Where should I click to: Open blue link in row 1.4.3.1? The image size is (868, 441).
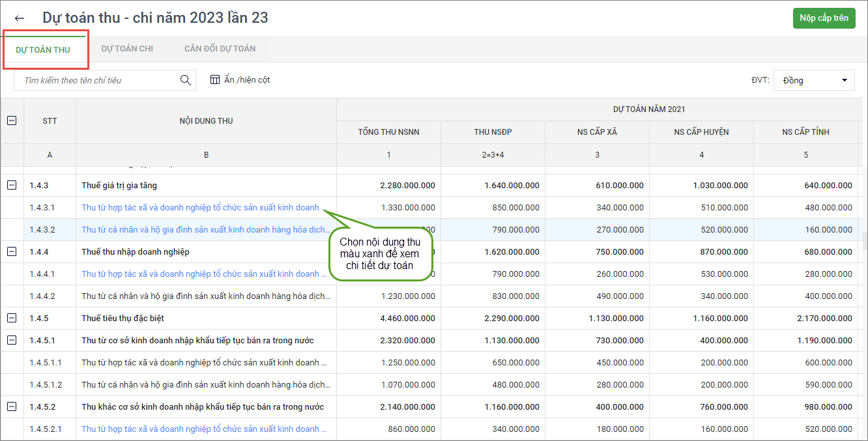click(x=201, y=208)
